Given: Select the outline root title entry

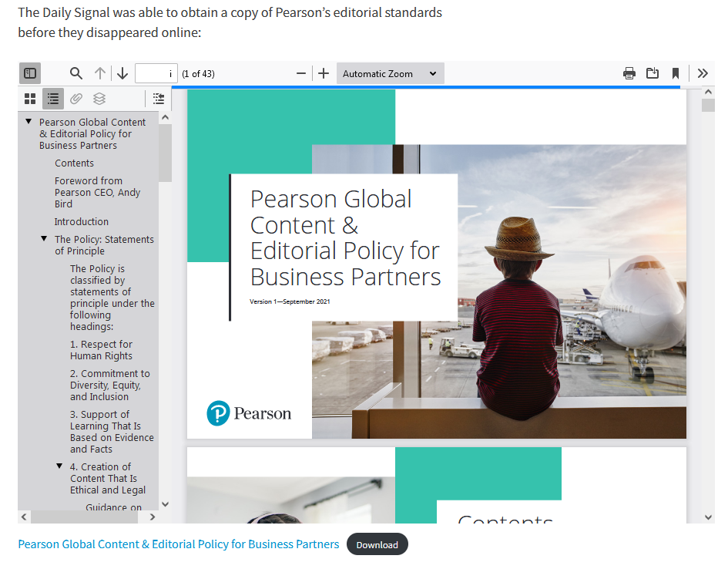Looking at the screenshot, I should [92, 134].
